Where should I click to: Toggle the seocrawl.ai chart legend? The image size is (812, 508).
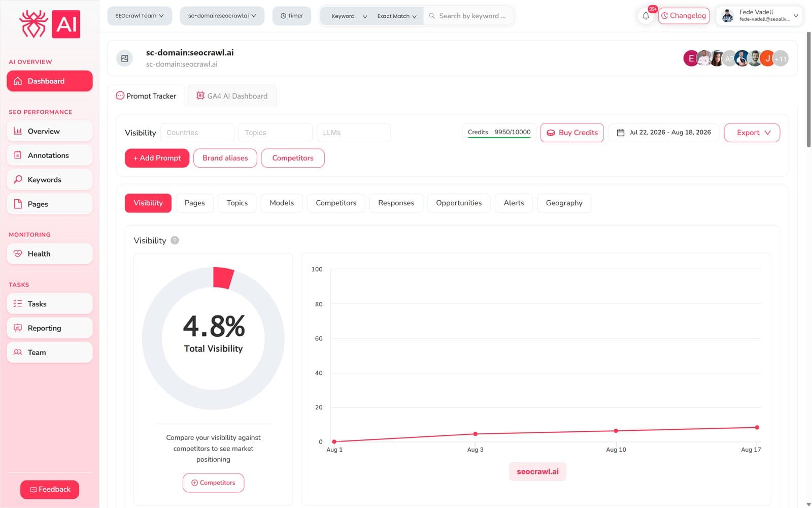point(537,471)
